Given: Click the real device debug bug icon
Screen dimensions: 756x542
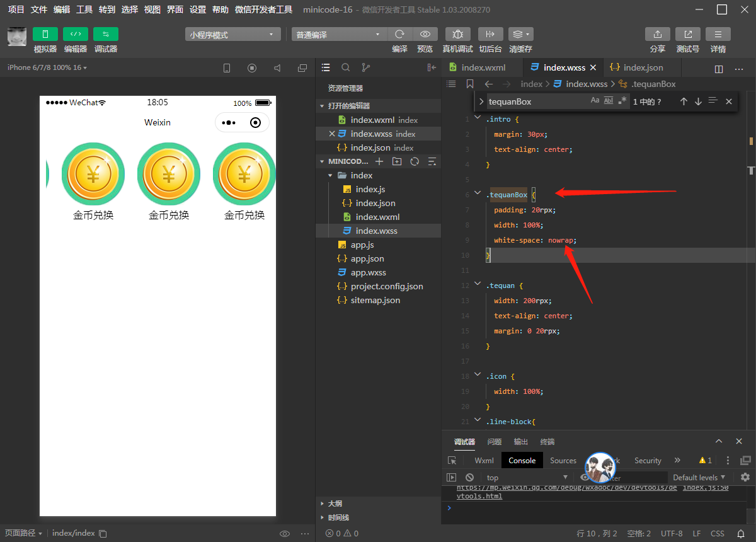Looking at the screenshot, I should 458,34.
